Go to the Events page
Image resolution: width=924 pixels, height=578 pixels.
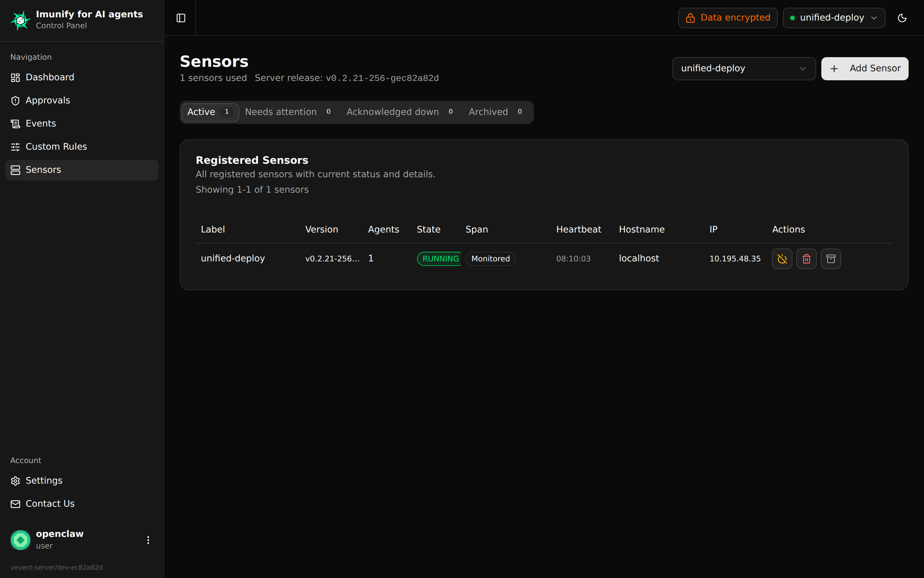[82, 124]
